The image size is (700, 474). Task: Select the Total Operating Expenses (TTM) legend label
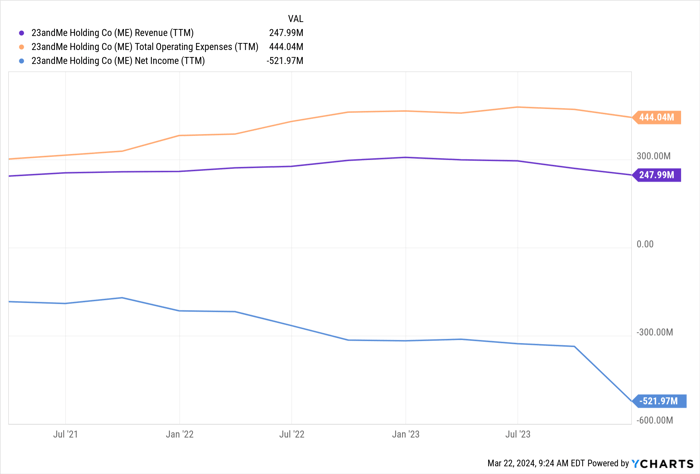pyautogui.click(x=145, y=47)
